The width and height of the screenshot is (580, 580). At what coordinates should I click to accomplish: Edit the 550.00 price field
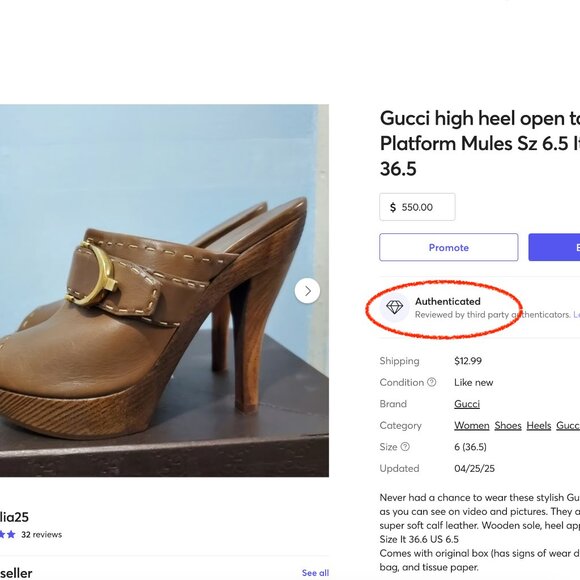[417, 207]
